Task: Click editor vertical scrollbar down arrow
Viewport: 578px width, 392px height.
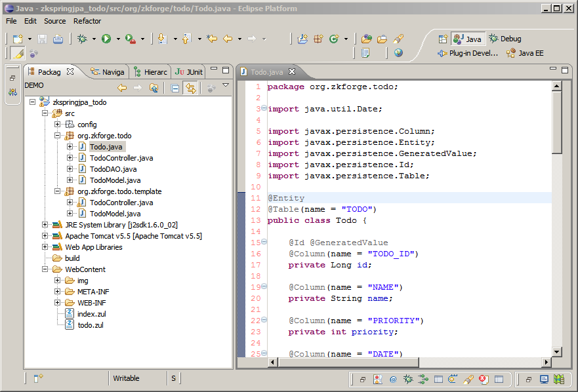Action: tap(556, 352)
